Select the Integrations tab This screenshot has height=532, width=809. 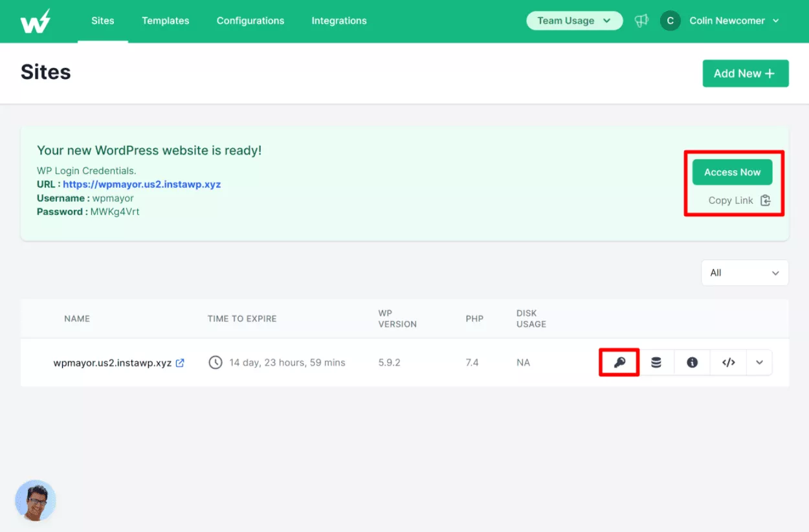(x=339, y=21)
